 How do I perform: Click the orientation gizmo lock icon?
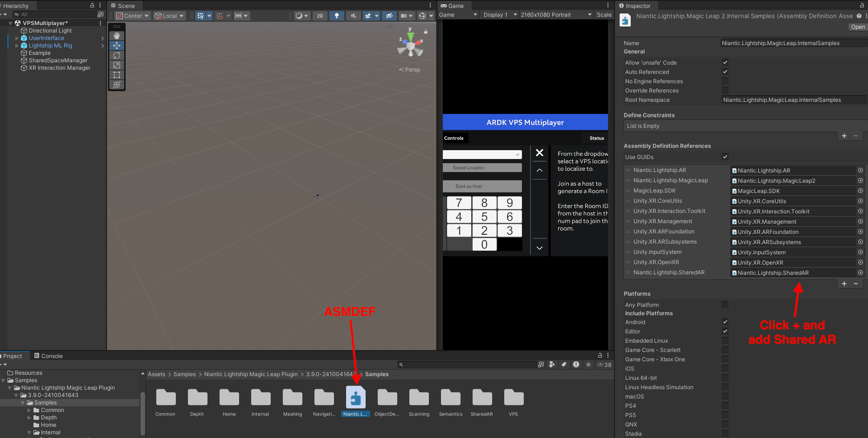tap(425, 32)
